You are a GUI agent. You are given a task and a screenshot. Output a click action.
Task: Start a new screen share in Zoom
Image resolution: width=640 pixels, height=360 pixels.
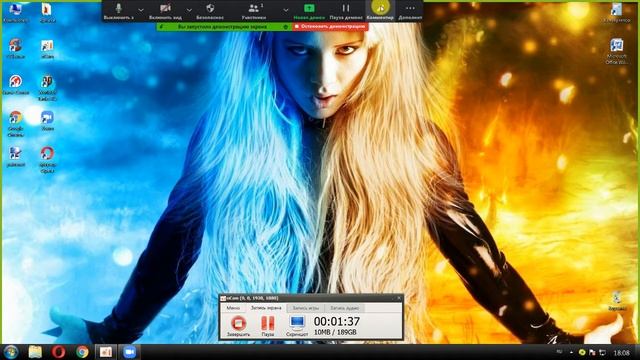point(309,11)
